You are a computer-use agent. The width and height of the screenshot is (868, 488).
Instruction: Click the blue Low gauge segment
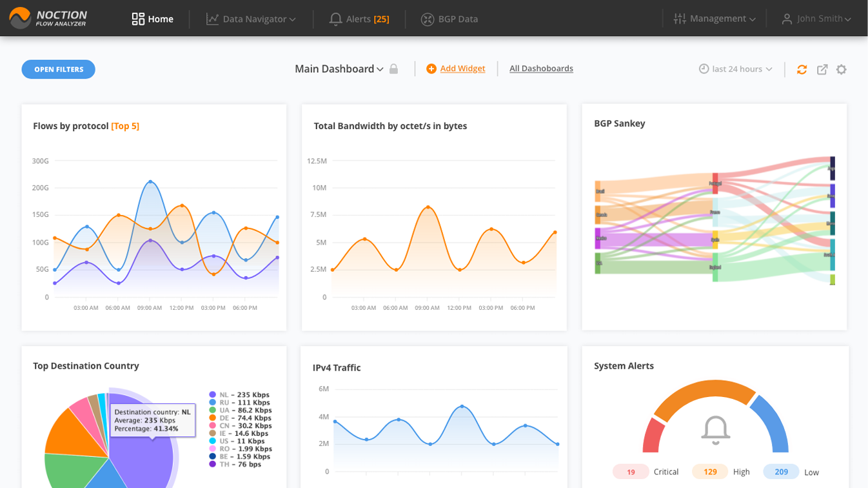click(x=772, y=423)
